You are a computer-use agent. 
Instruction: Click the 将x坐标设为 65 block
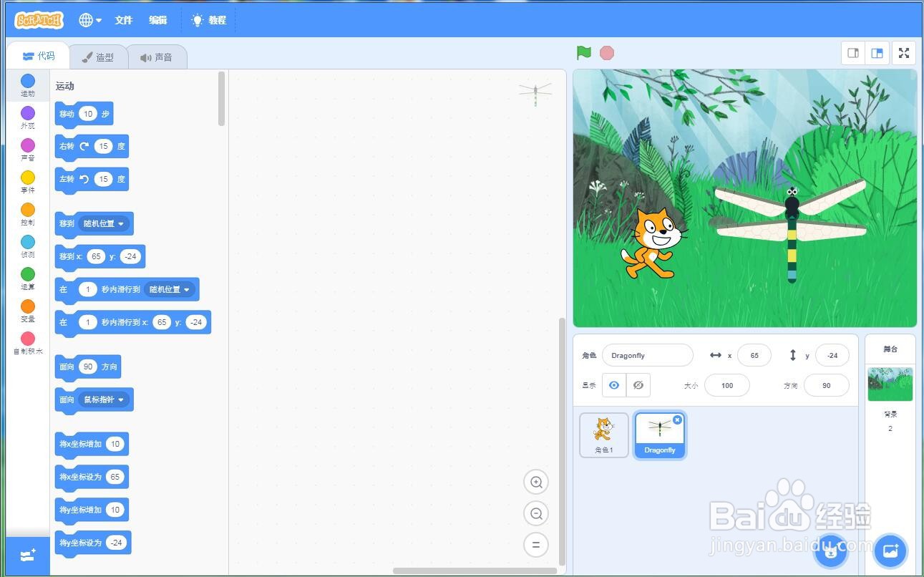[x=92, y=477]
